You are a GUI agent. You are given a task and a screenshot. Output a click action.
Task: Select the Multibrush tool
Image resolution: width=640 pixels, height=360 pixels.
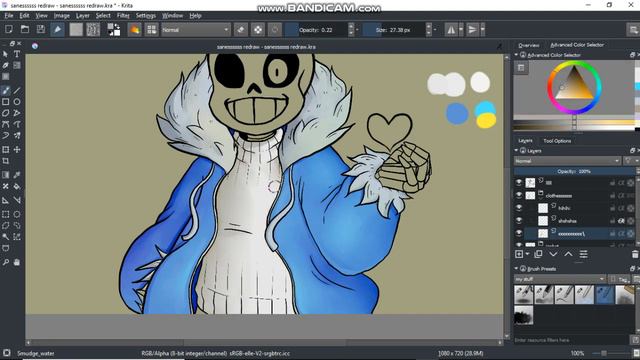[17, 136]
